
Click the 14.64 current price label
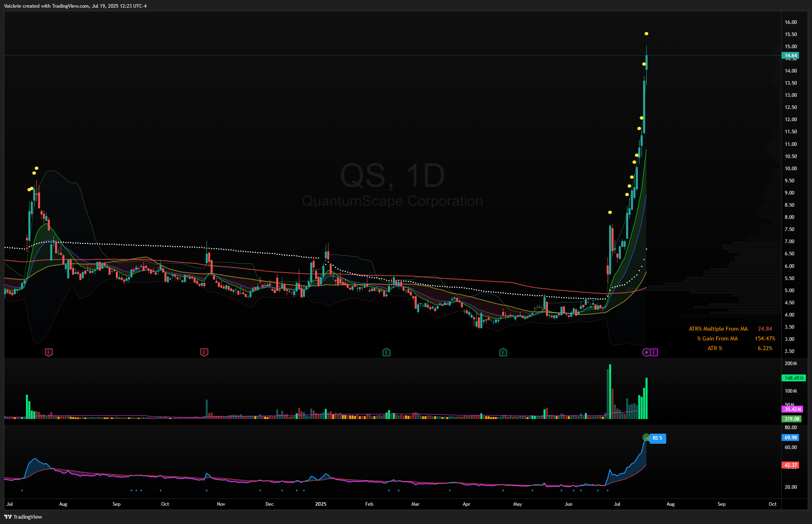[x=790, y=56]
